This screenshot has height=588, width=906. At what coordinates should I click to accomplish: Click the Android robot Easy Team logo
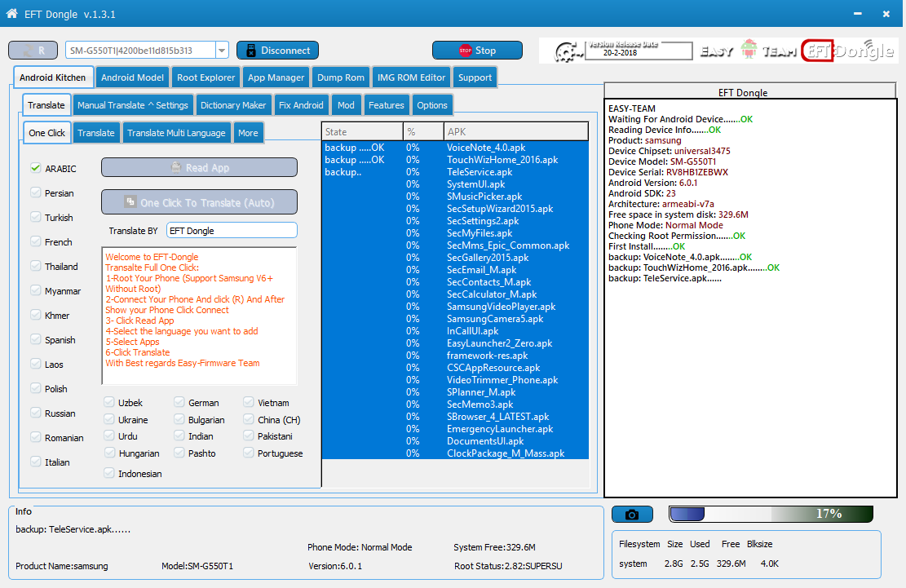pos(749,51)
